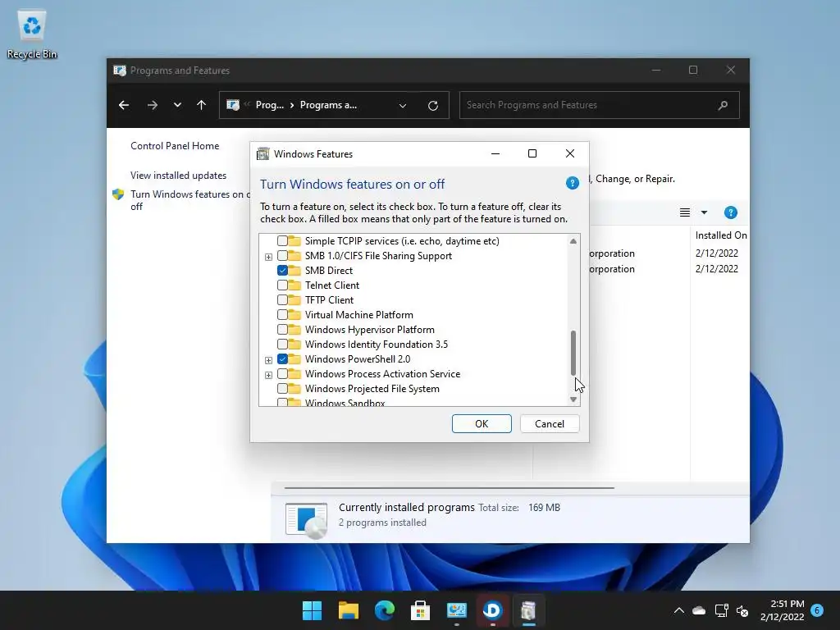Open View installed updates link

pyautogui.click(x=178, y=176)
